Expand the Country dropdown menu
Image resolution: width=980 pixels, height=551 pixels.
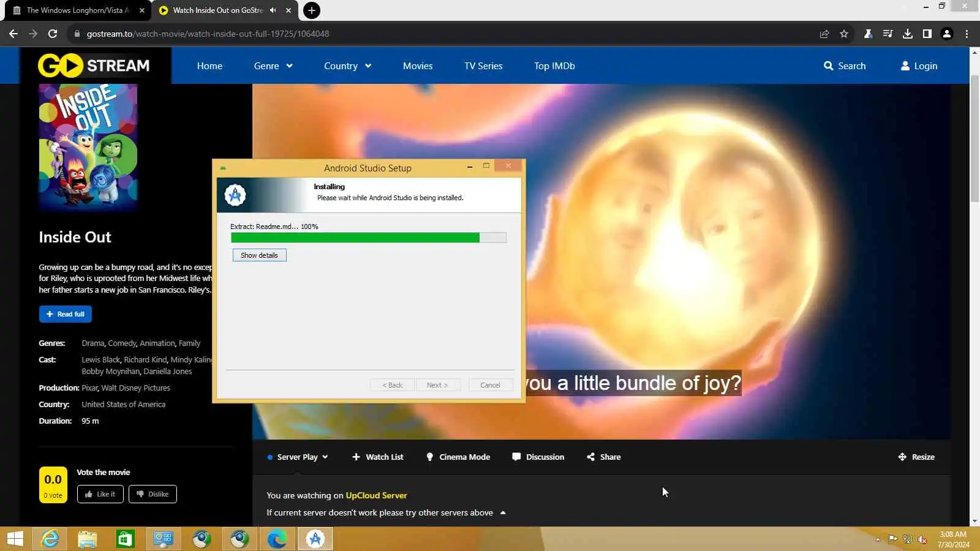[x=347, y=66]
